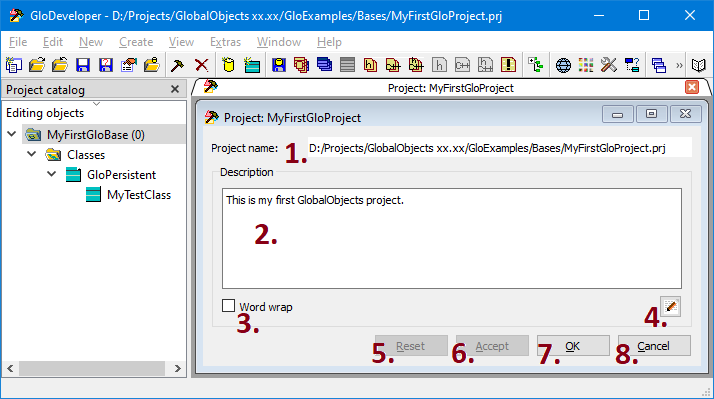Collapse the GloPersistent class node
Image resolution: width=714 pixels, height=399 pixels.
[x=51, y=174]
